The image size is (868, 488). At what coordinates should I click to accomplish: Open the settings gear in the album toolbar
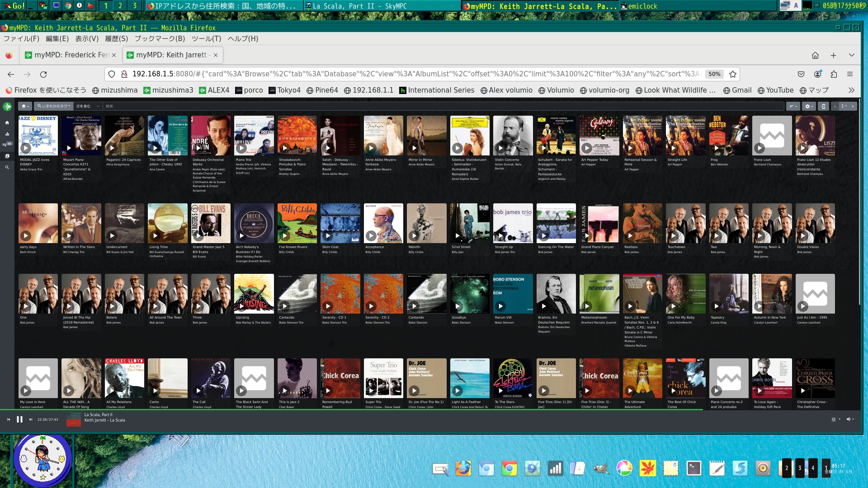(x=808, y=106)
